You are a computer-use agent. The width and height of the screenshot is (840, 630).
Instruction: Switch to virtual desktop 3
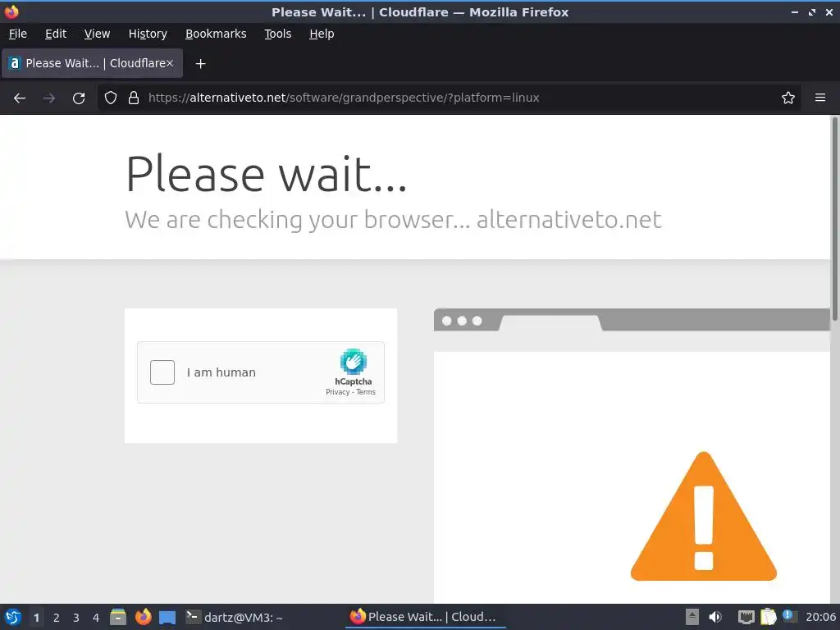tap(76, 618)
